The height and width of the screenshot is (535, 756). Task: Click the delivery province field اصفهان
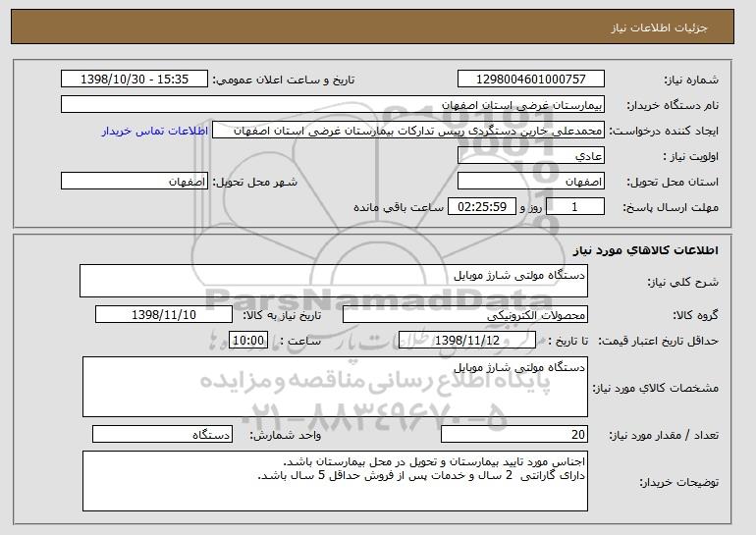[531, 182]
